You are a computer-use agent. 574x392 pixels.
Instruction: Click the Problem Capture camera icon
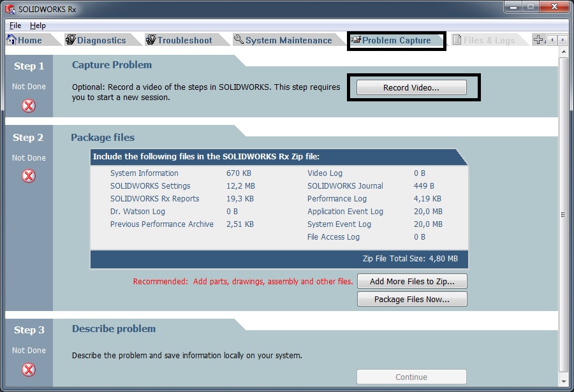point(356,40)
